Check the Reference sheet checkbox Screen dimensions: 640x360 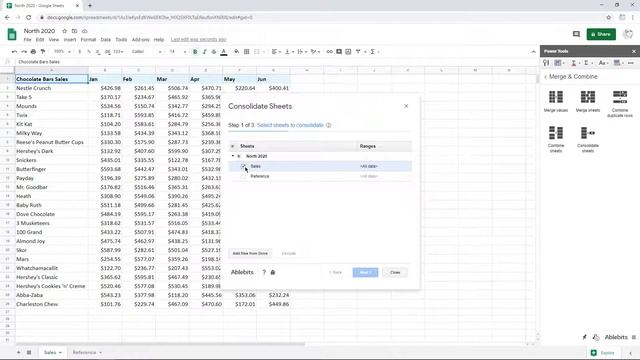coord(243,176)
